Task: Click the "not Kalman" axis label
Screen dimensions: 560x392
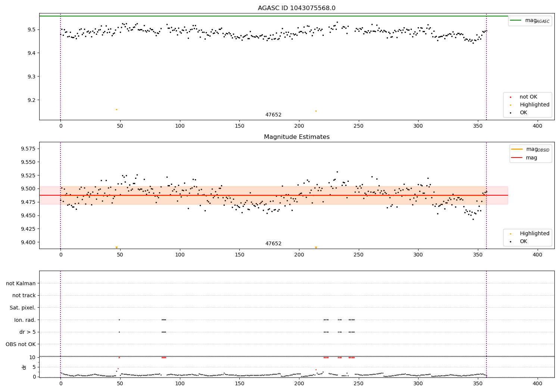Action: (x=21, y=283)
